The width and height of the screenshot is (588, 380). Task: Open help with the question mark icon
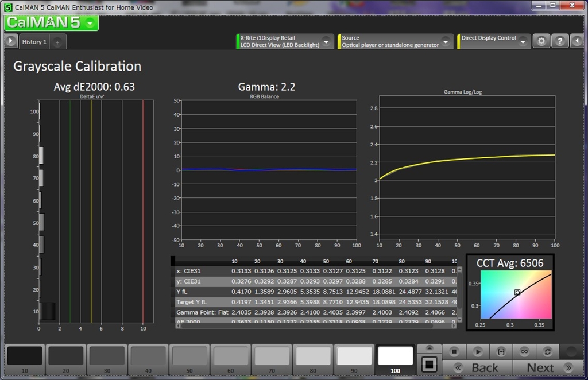tap(560, 41)
